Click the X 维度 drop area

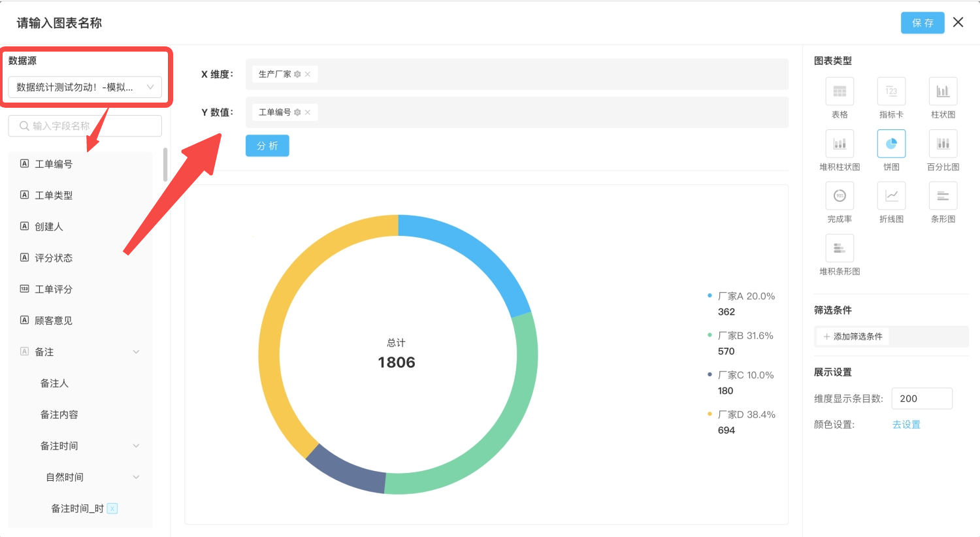coord(517,74)
